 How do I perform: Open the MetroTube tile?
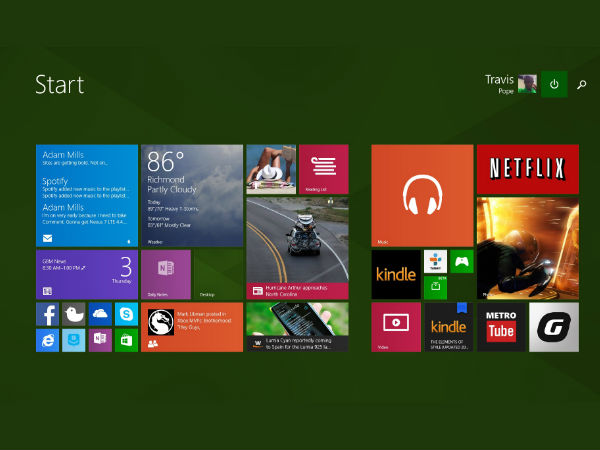click(x=500, y=327)
